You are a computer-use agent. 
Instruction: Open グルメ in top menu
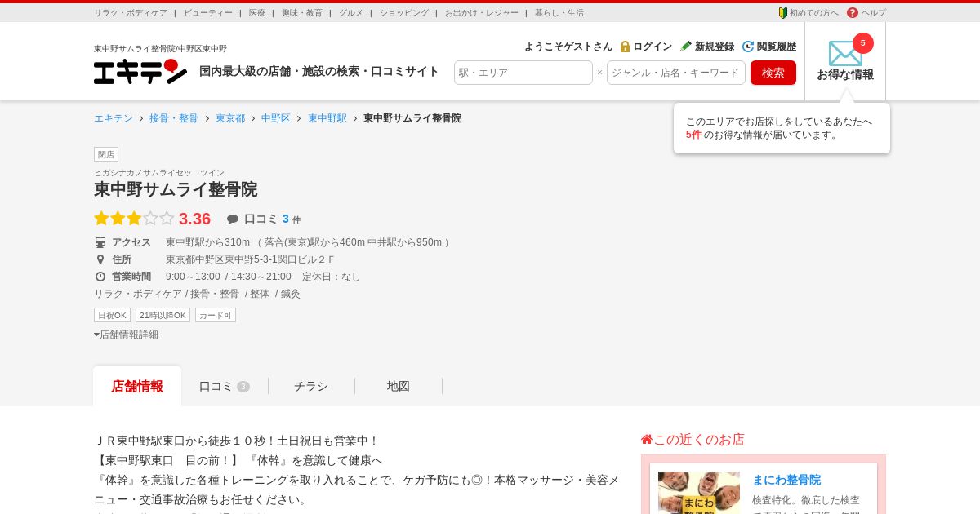(x=351, y=13)
